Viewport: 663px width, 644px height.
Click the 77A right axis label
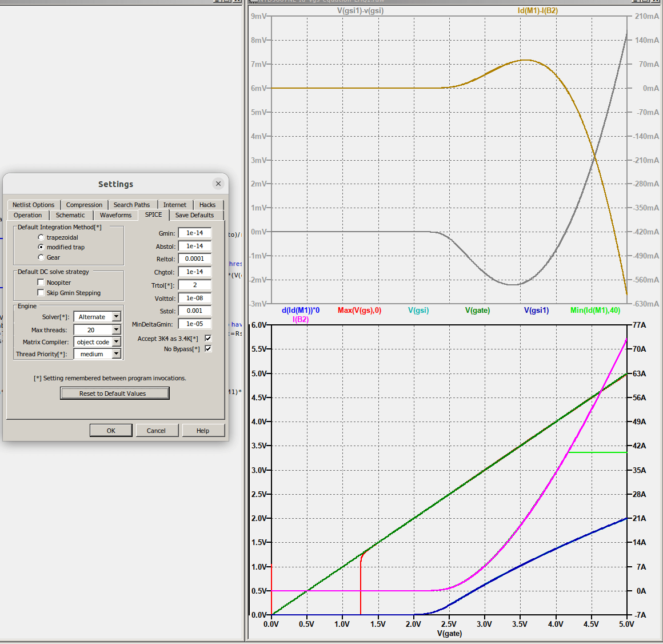click(640, 325)
